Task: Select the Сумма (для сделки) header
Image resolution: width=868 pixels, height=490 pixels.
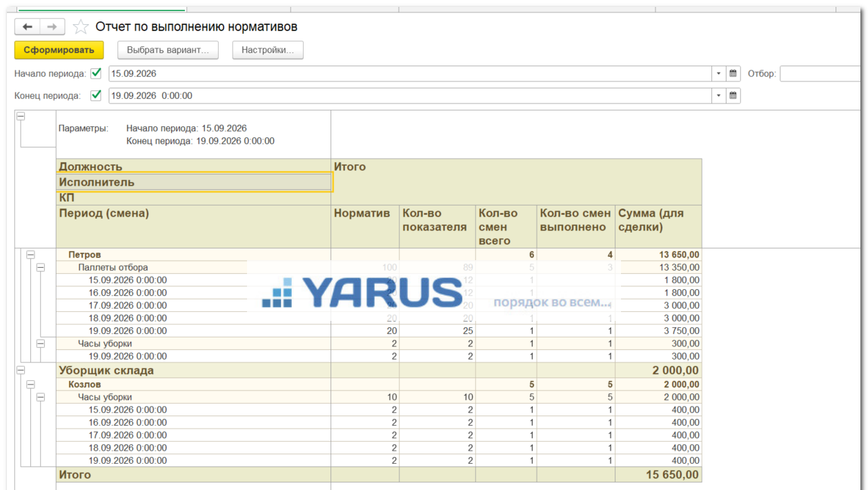Action: pyautogui.click(x=658, y=226)
